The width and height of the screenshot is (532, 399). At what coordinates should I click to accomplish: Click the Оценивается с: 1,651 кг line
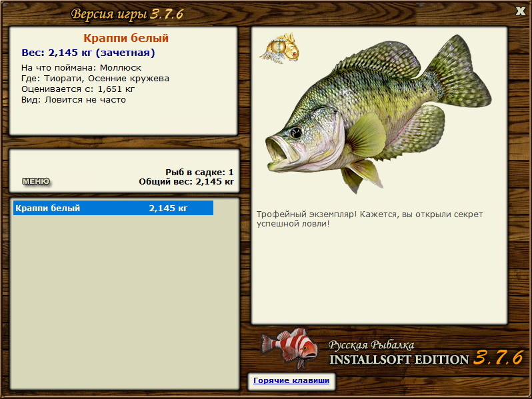[78, 89]
